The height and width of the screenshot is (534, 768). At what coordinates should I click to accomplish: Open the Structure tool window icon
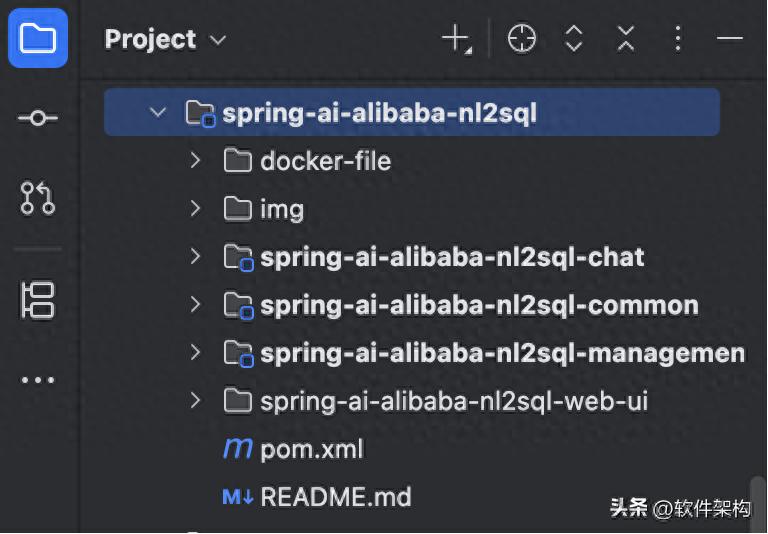[x=38, y=300]
